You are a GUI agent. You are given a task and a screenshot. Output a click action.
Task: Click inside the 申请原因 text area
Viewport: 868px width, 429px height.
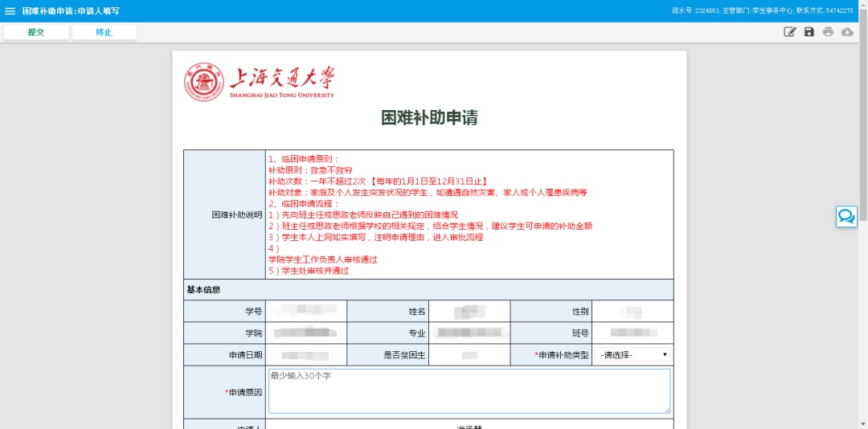pyautogui.click(x=469, y=391)
